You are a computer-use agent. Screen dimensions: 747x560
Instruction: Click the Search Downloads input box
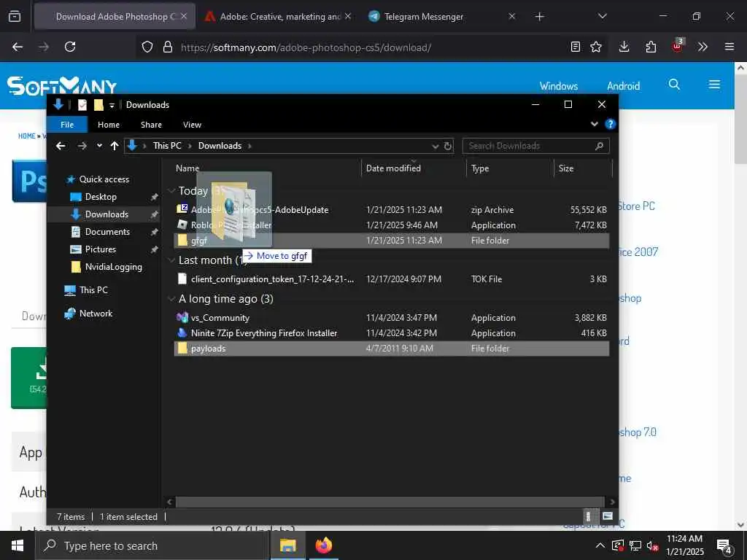[536, 146]
